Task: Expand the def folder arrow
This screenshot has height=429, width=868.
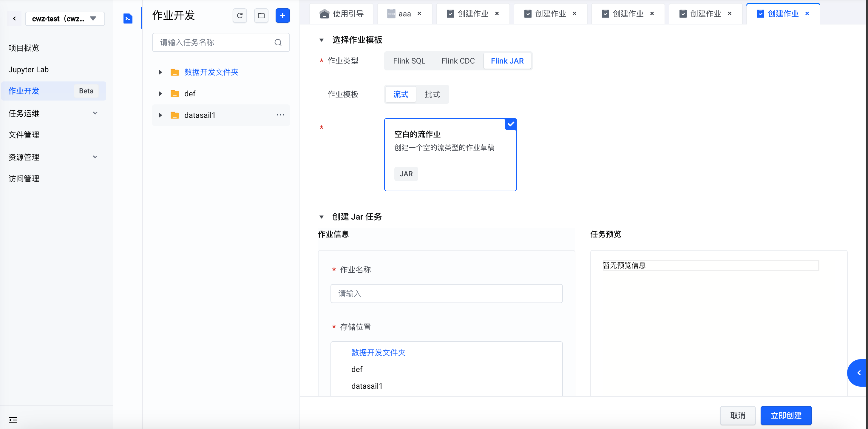Action: point(160,94)
